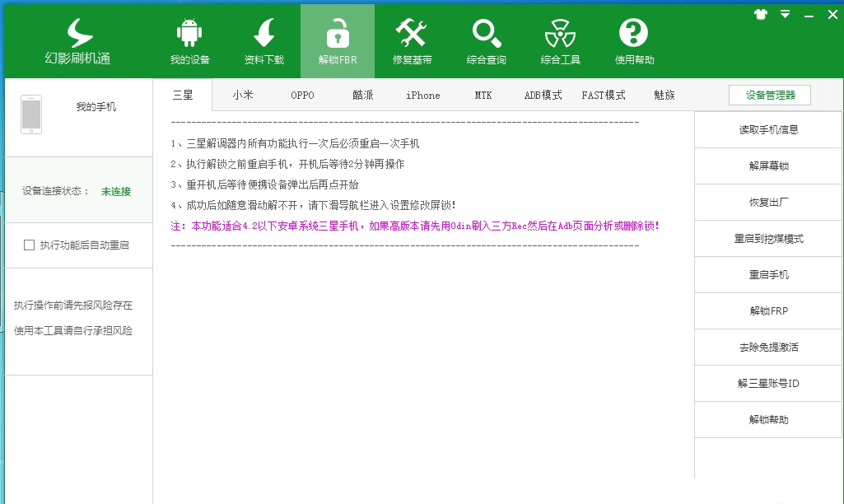The image size is (844, 504).
Task: Click 解锁FRP button
Action: pyautogui.click(x=768, y=310)
